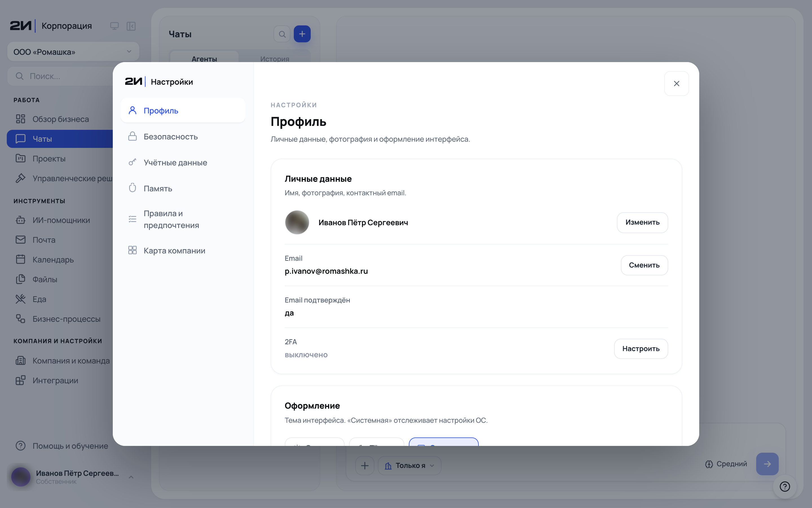Open Карта компании in settings
Image resolution: width=812 pixels, height=508 pixels.
click(183, 250)
